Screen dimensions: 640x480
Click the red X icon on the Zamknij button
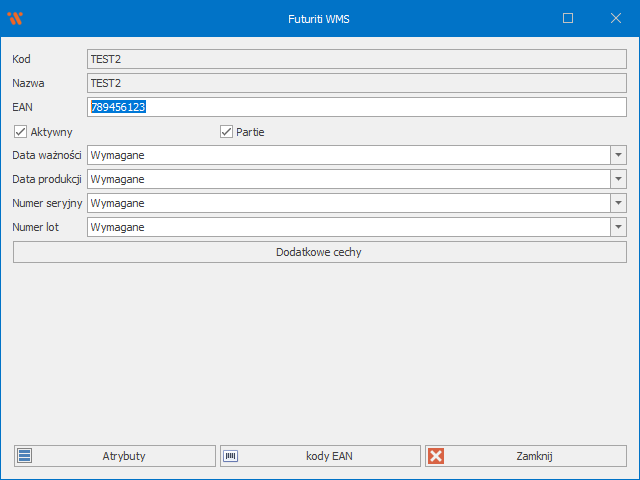coord(436,456)
